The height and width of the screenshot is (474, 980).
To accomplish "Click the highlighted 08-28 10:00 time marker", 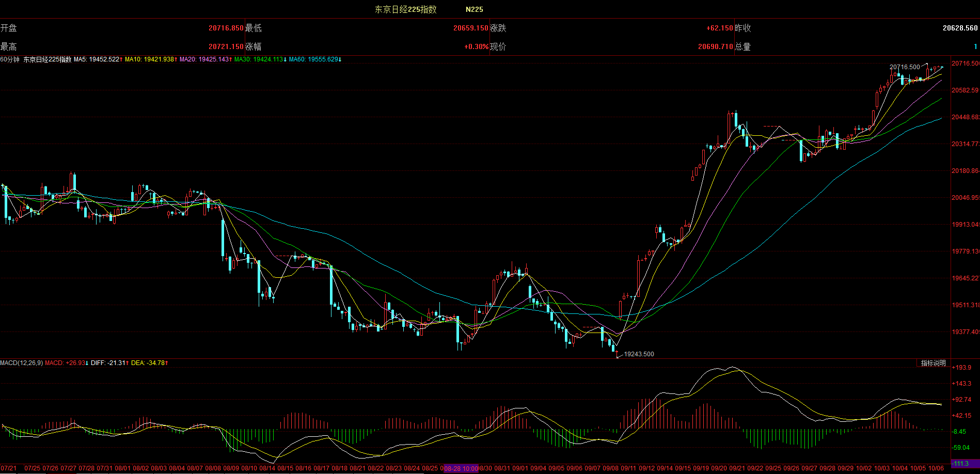I will (461, 469).
